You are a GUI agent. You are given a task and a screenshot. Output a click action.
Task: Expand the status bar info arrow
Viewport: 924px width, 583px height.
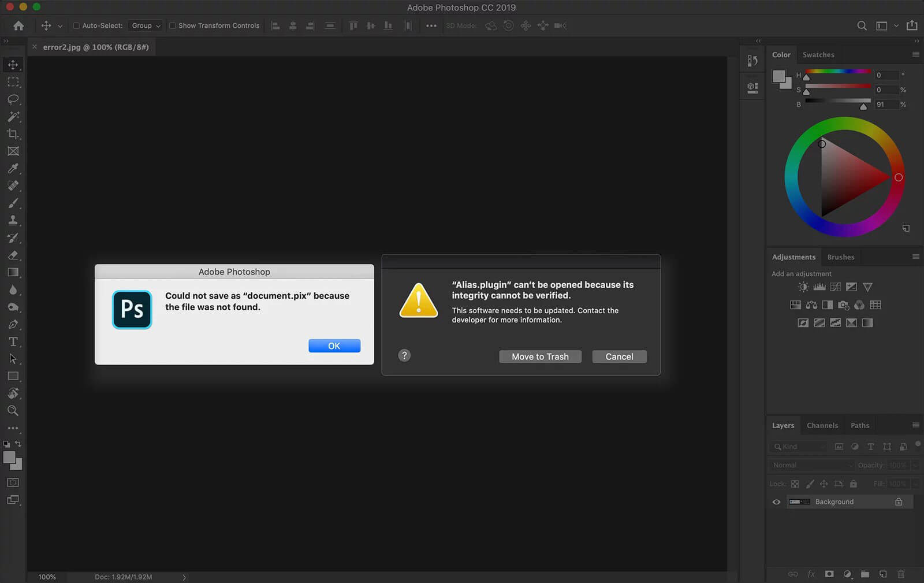click(184, 577)
